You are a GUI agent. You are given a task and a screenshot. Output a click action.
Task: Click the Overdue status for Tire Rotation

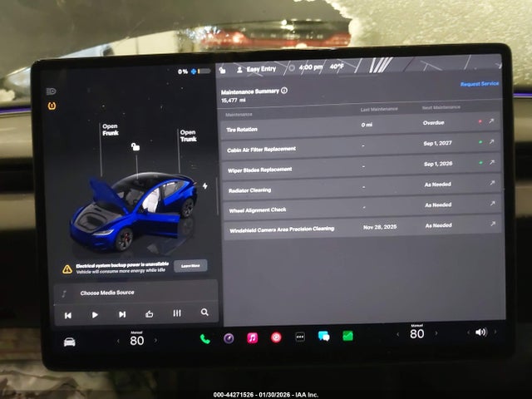click(x=433, y=122)
